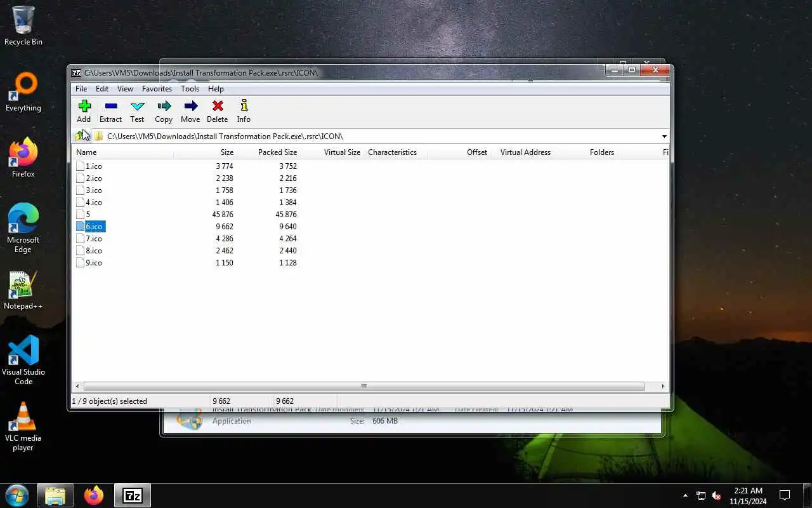Click size value 45 876 of file 5
The image size is (812, 508).
223,215
